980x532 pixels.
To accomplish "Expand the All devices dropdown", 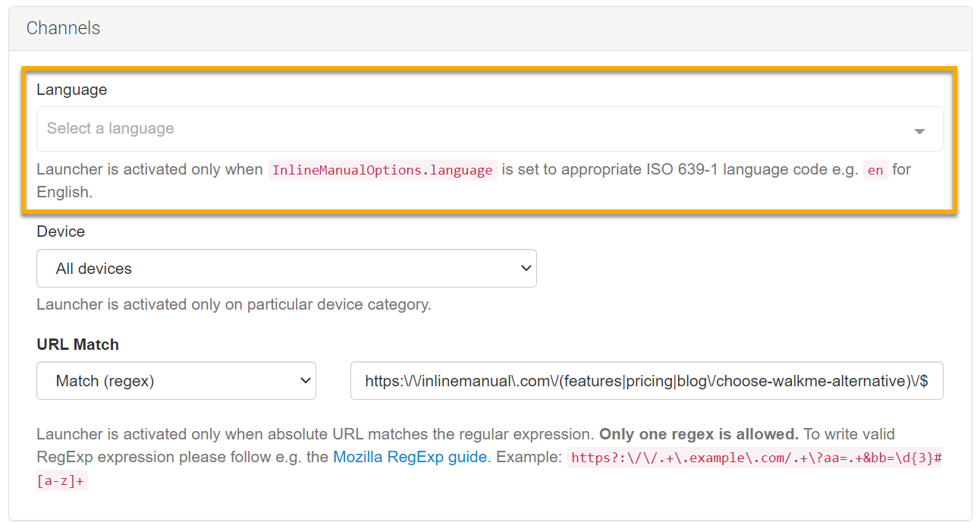I will (x=286, y=269).
